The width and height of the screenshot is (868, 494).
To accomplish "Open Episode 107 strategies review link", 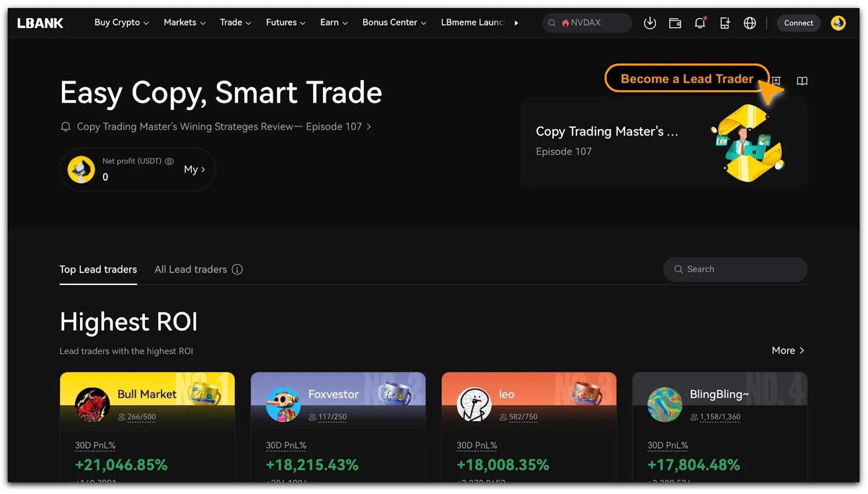I will pyautogui.click(x=224, y=127).
